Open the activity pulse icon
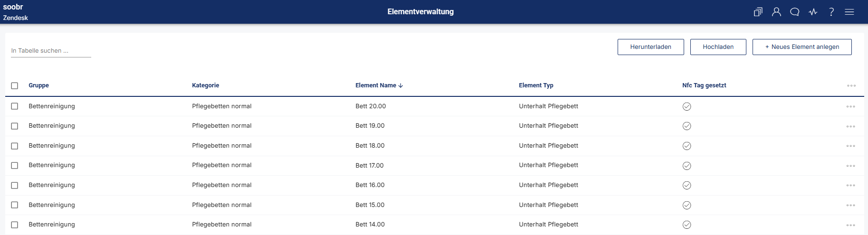868x235 pixels. 813,12
